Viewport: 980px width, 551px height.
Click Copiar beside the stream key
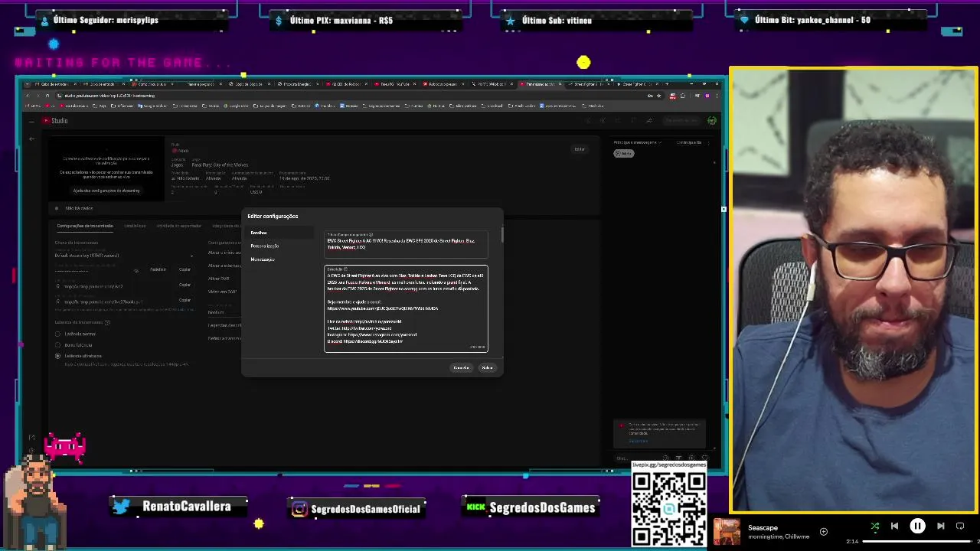click(185, 269)
